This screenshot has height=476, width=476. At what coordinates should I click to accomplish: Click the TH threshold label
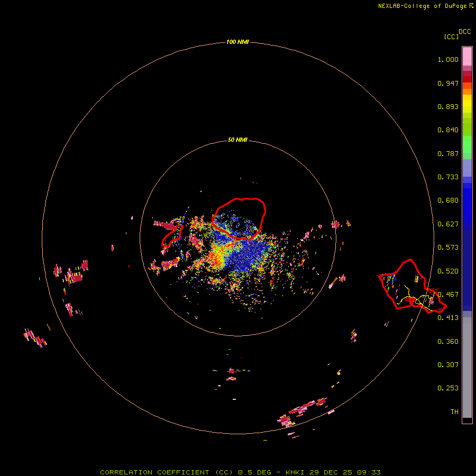454,412
